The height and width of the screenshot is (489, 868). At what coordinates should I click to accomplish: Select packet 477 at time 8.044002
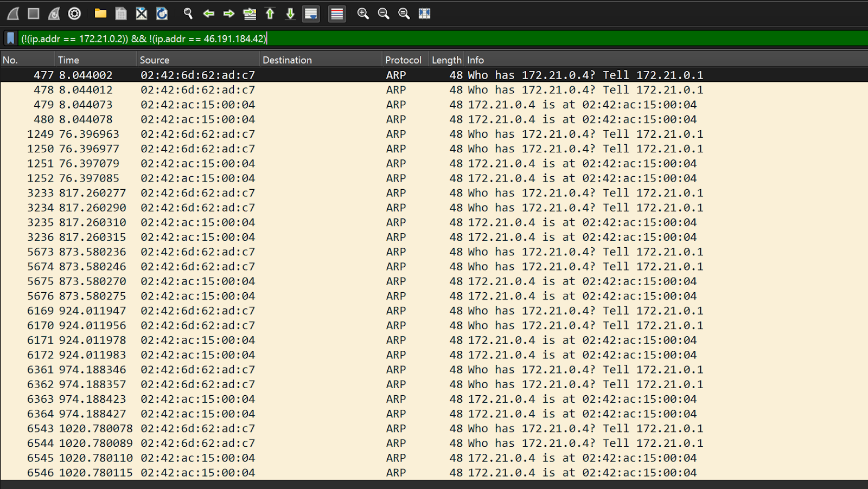tap(434, 75)
